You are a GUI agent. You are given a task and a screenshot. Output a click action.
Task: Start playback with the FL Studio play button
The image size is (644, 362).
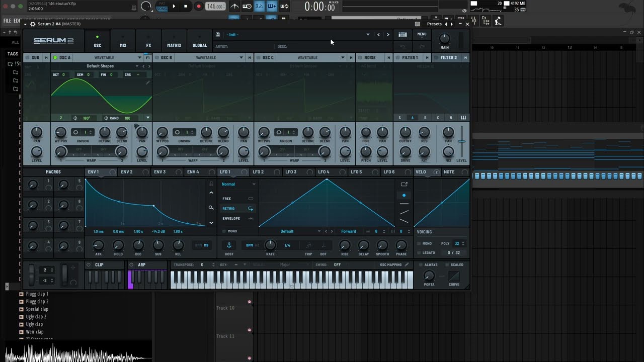click(x=174, y=7)
